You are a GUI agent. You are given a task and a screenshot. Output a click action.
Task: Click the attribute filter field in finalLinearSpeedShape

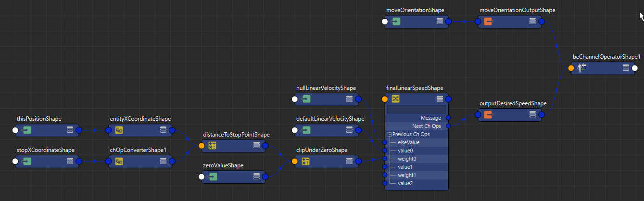tap(416, 110)
